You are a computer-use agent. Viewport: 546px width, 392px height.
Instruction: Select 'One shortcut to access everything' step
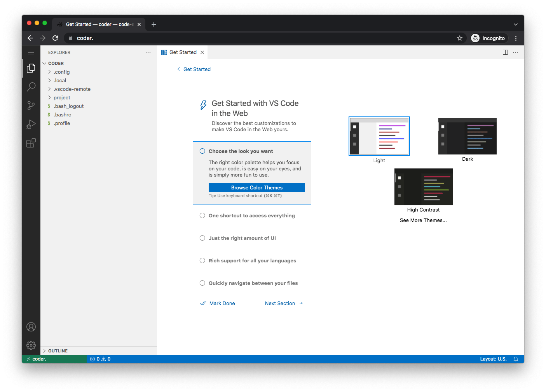(251, 216)
